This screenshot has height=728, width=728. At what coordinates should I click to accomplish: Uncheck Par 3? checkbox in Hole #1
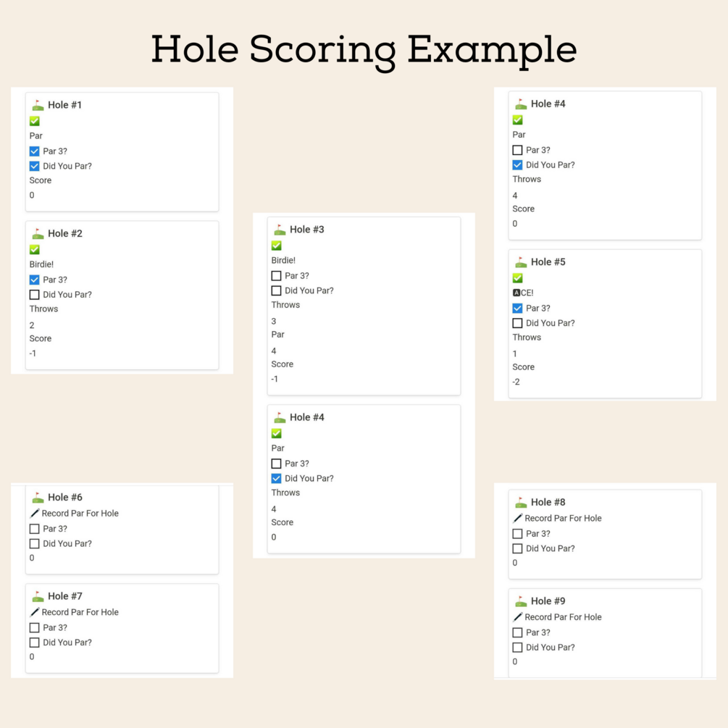pyautogui.click(x=34, y=151)
